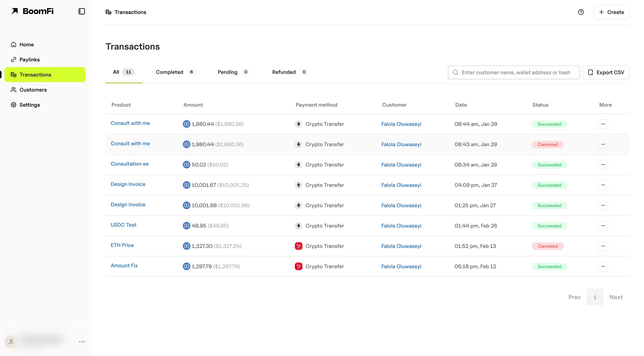Click the Export CSV button
644x356 pixels.
(x=606, y=73)
